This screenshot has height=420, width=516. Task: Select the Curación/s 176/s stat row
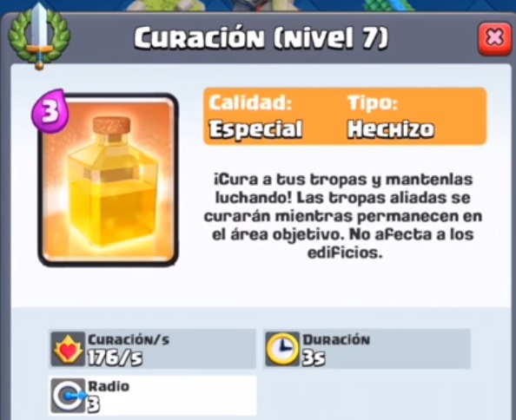[x=153, y=349]
